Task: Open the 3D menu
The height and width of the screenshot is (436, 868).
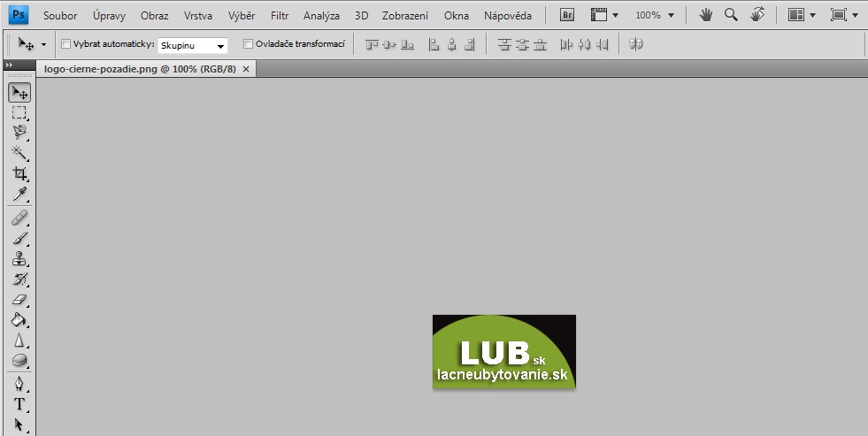Action: pos(362,16)
